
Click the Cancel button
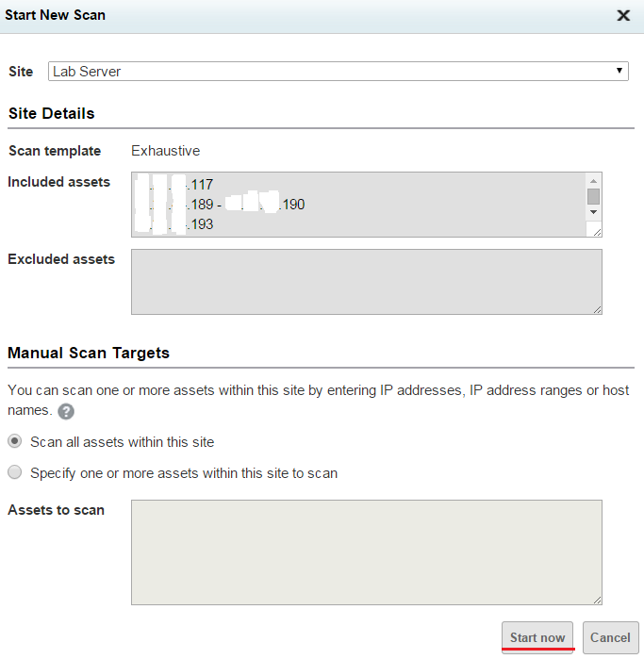[x=610, y=637]
